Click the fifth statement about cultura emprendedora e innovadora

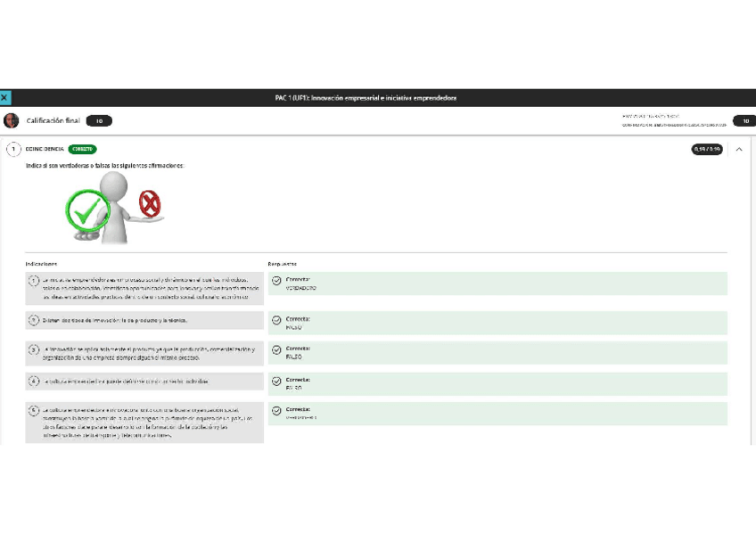(x=147, y=423)
